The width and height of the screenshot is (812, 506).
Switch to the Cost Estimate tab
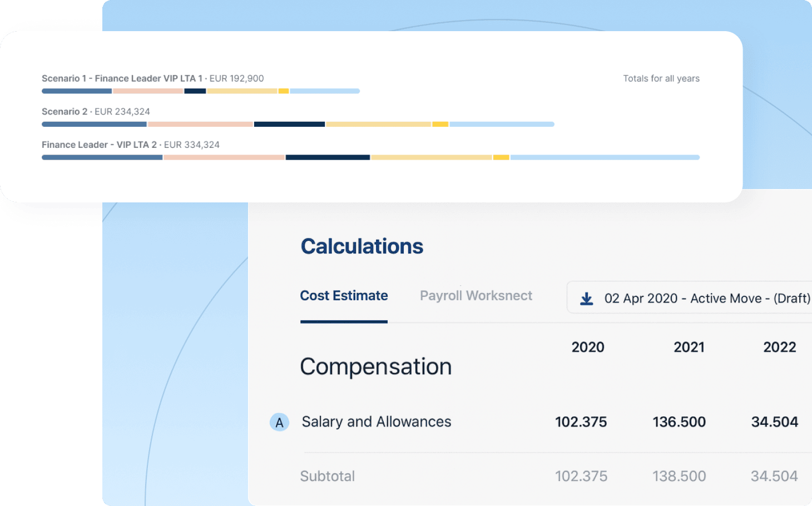coord(344,296)
